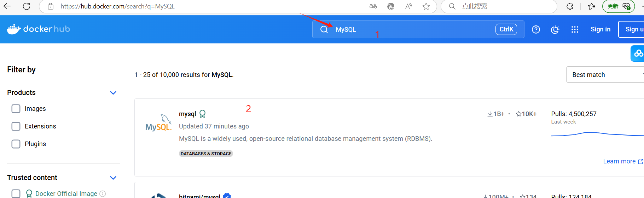Viewport: 644px width, 198px height.
Task: Open favorites list icon
Action: pyautogui.click(x=592, y=6)
